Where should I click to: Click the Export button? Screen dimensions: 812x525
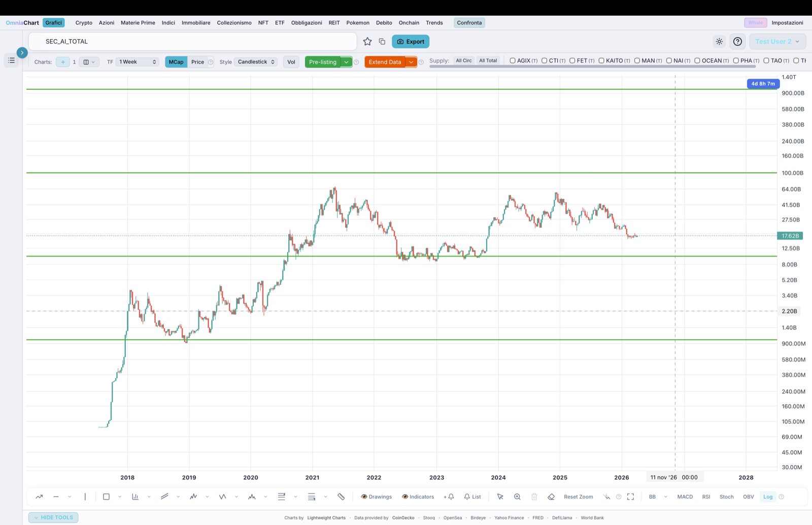coord(411,42)
